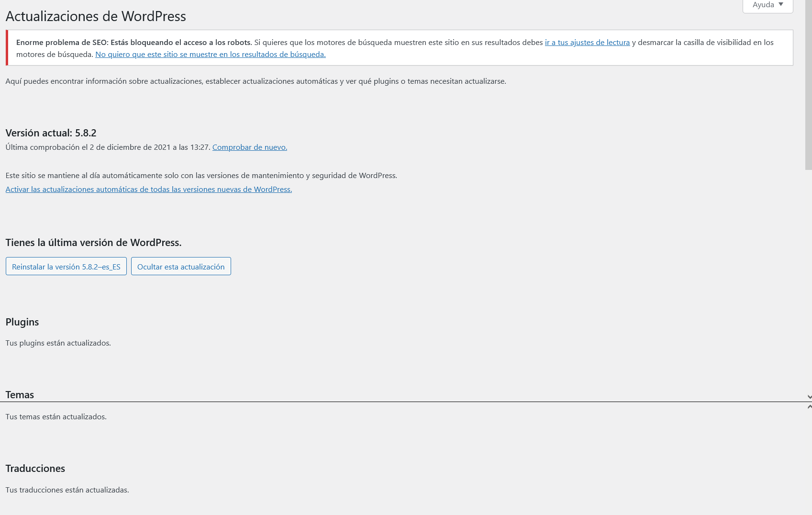Image resolution: width=812 pixels, height=515 pixels.
Task: Click 'No quiero que este sitio se muestre' link
Action: (211, 55)
